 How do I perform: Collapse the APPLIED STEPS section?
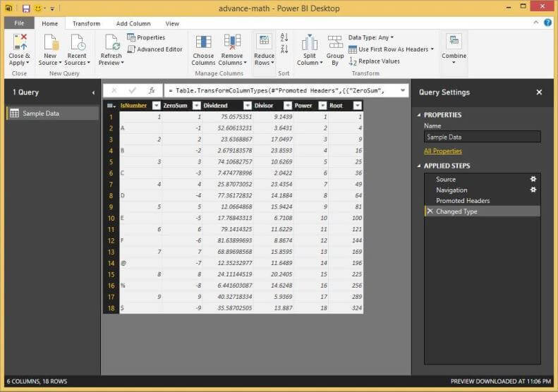click(x=419, y=166)
